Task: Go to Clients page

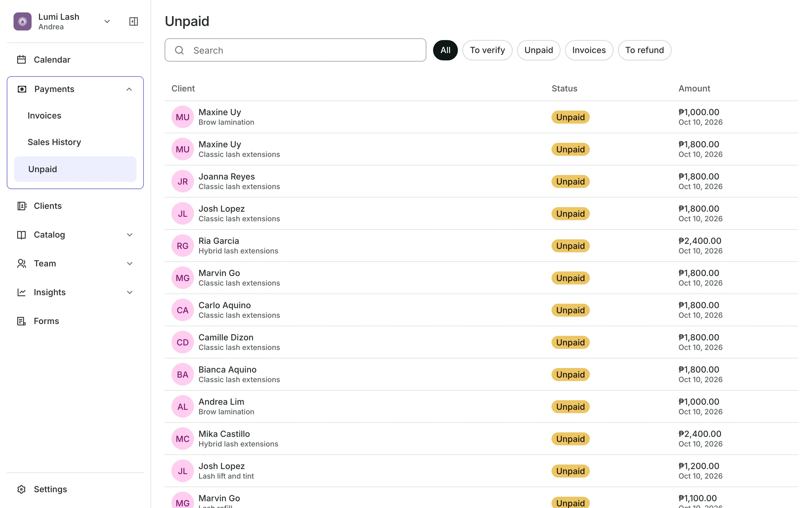Action: (x=48, y=206)
